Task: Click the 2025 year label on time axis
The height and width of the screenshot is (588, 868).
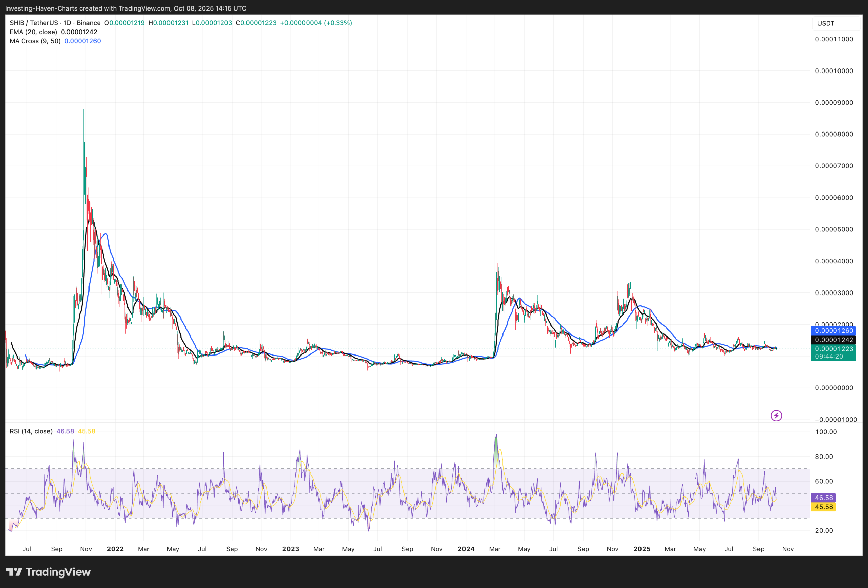Action: tap(642, 549)
